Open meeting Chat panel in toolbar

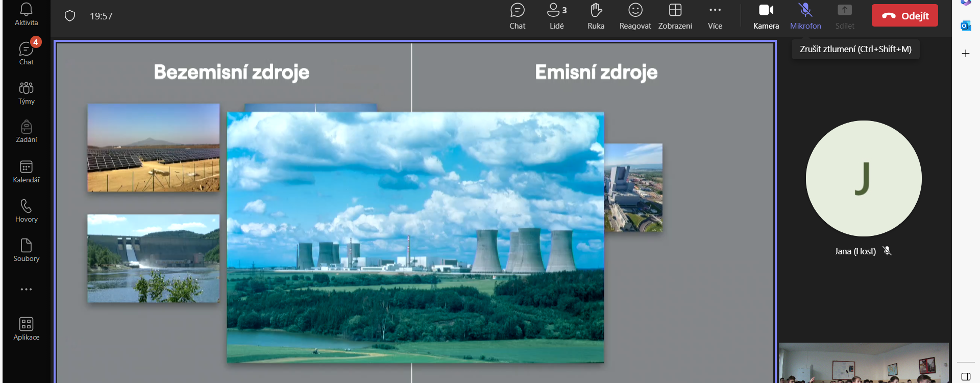pos(517,16)
